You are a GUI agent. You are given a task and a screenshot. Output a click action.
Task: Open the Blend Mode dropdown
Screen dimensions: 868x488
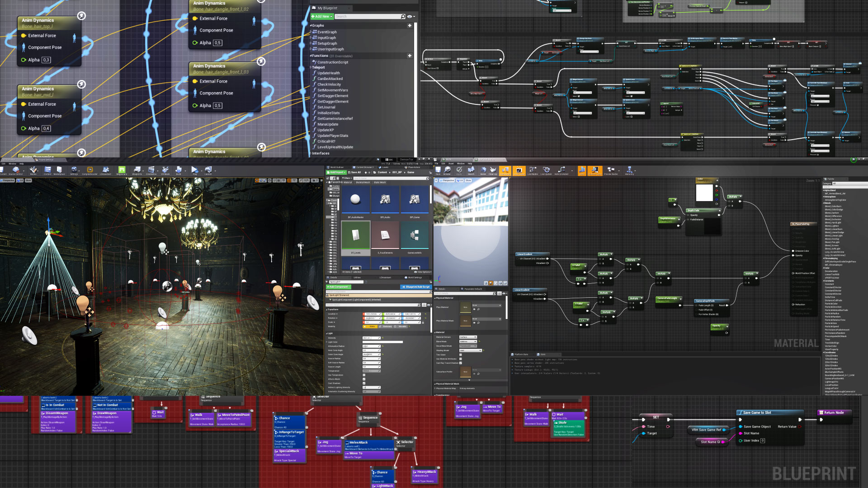point(468,342)
